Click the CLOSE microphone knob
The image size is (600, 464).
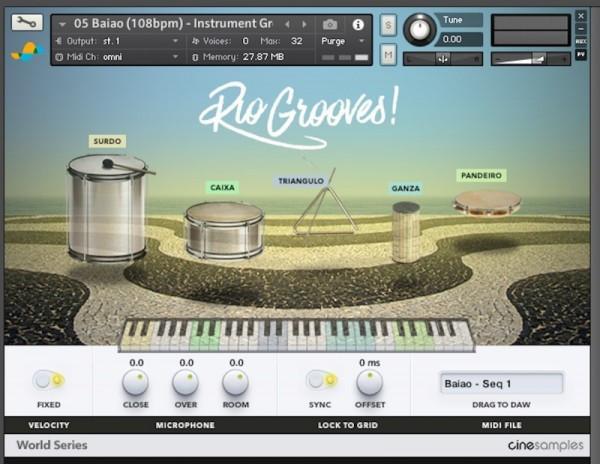[x=135, y=383]
